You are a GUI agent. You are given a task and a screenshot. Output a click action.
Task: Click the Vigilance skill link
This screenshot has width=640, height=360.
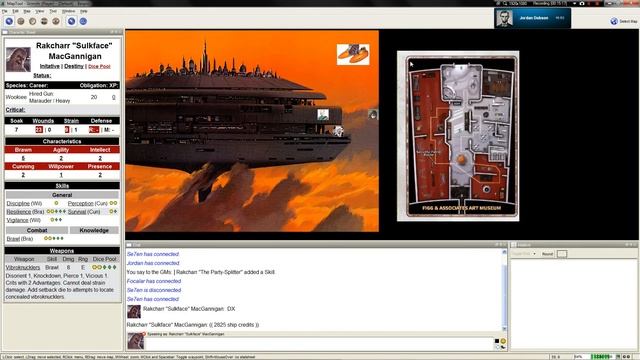pyautogui.click(x=17, y=220)
